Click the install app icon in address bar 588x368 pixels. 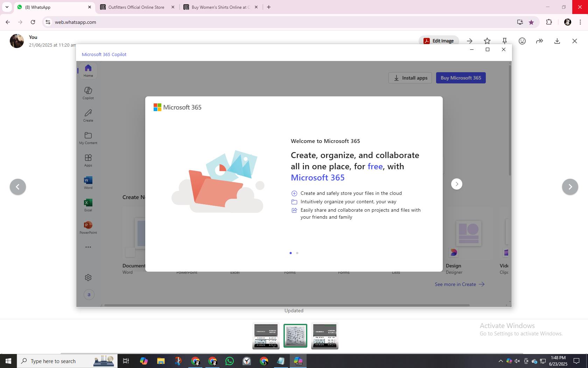tap(520, 22)
